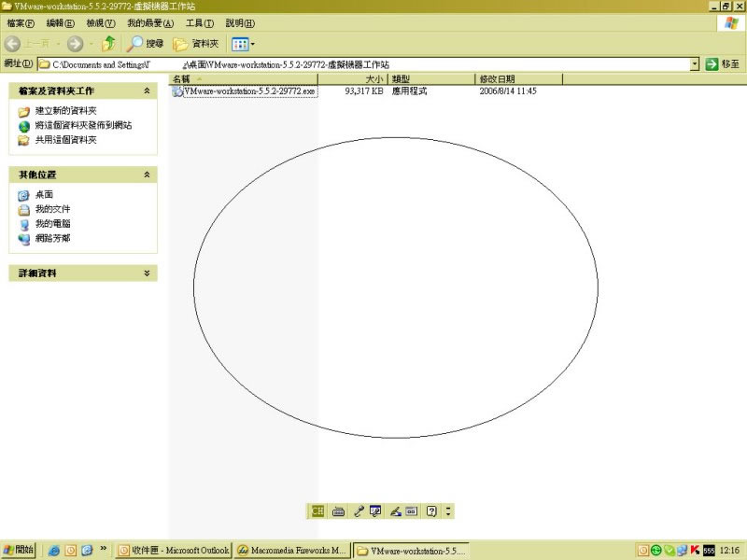
Task: Click the network computers tray icon
Action: click(x=683, y=551)
